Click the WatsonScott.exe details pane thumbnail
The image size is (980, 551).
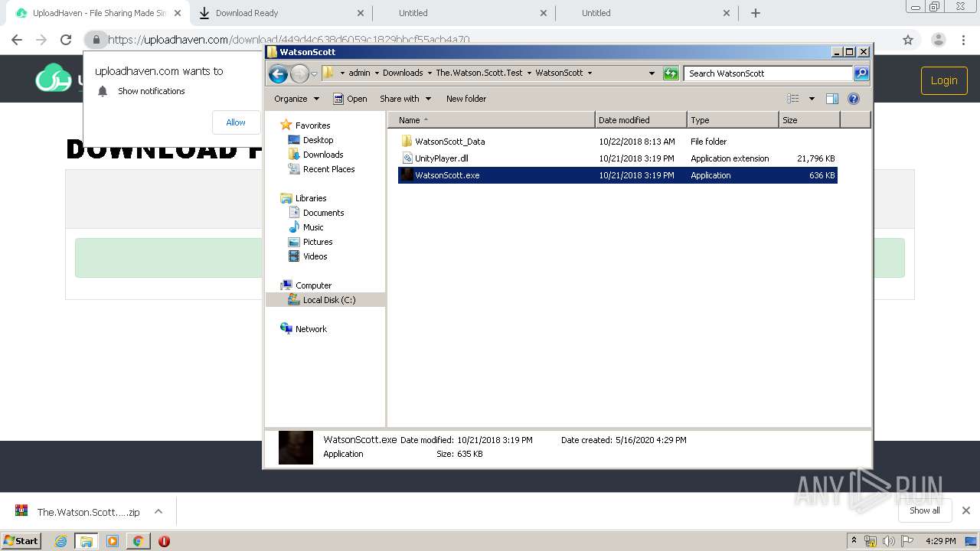coord(296,448)
